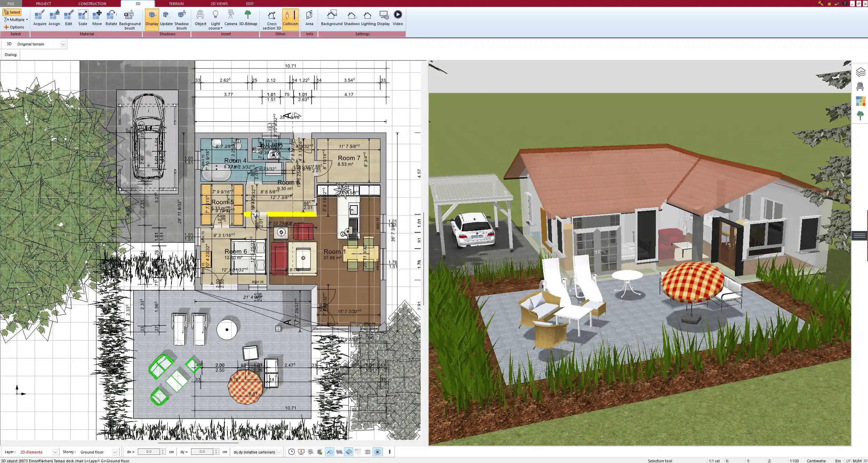Click the Room 7 label in floor plan
The height and width of the screenshot is (463, 868).
[x=349, y=158]
